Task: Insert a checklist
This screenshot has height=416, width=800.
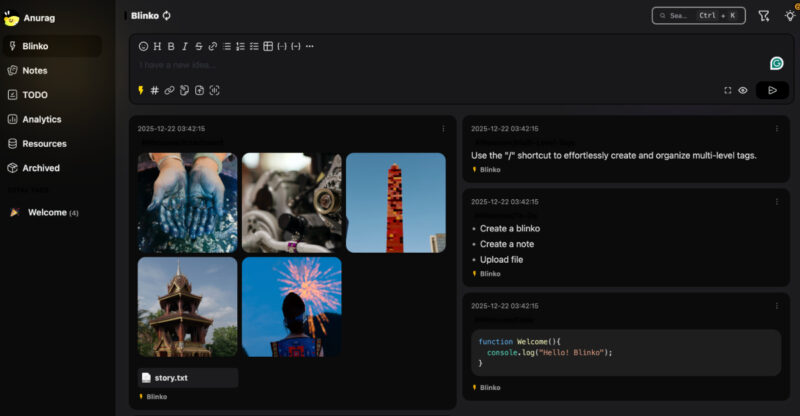Action: click(x=254, y=46)
